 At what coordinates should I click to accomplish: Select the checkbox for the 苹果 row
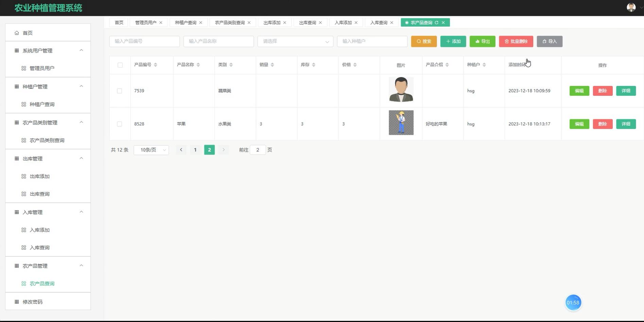[x=119, y=124]
